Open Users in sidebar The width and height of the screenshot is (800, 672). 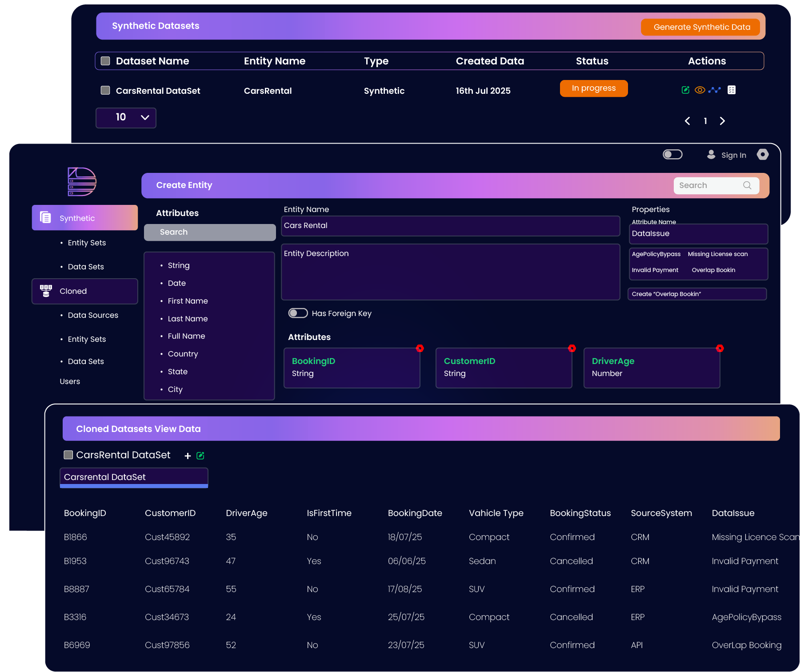[x=70, y=381]
